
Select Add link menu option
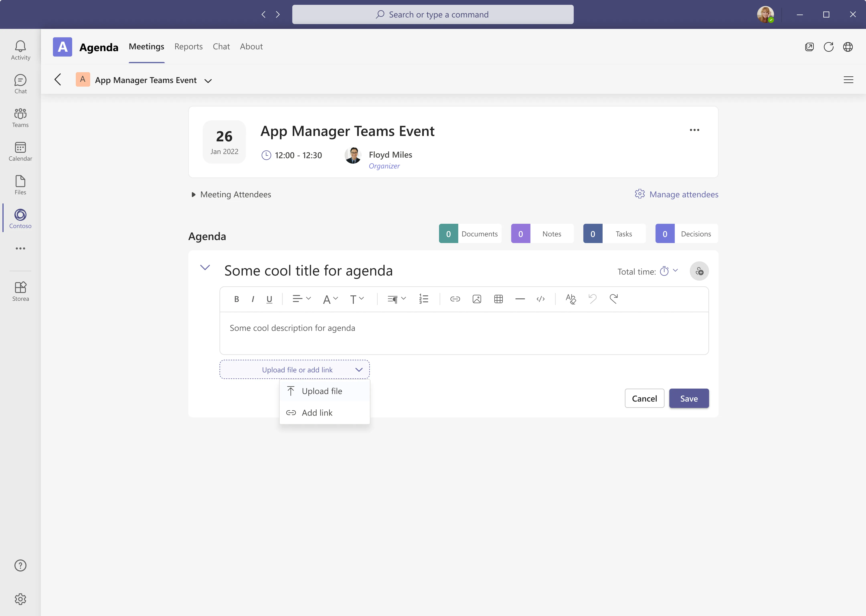[325, 413]
